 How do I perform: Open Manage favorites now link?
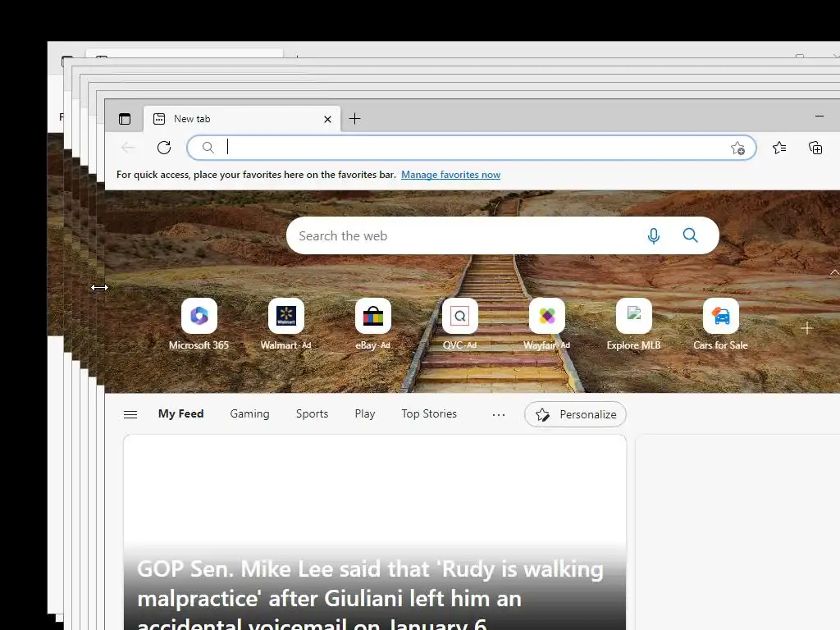[450, 175]
